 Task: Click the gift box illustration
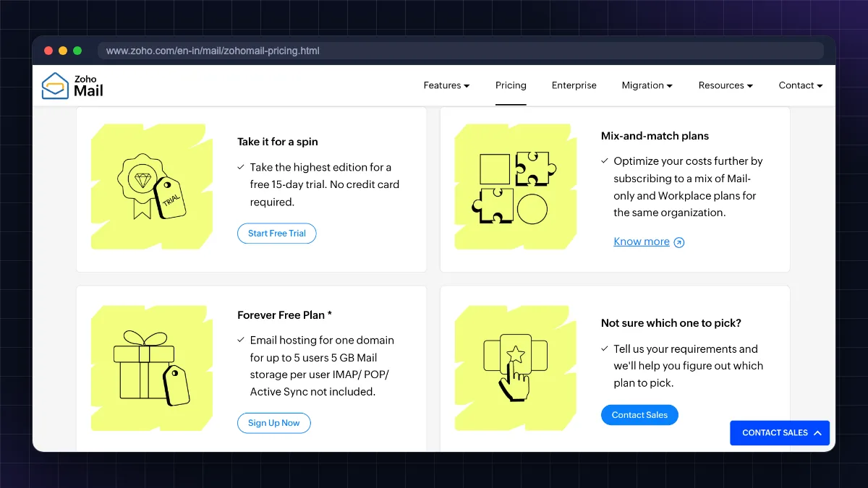pos(152,367)
